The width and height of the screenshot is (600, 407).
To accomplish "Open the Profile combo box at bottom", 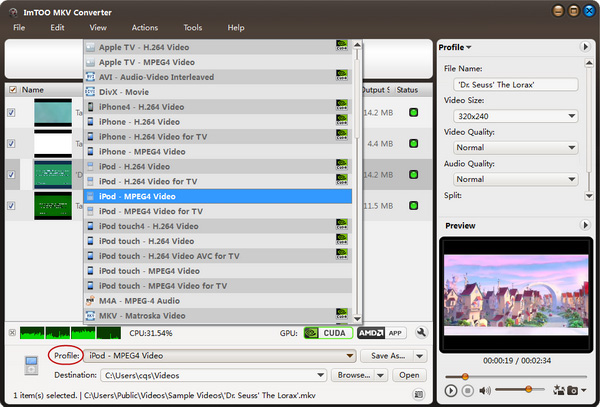I will (x=220, y=356).
